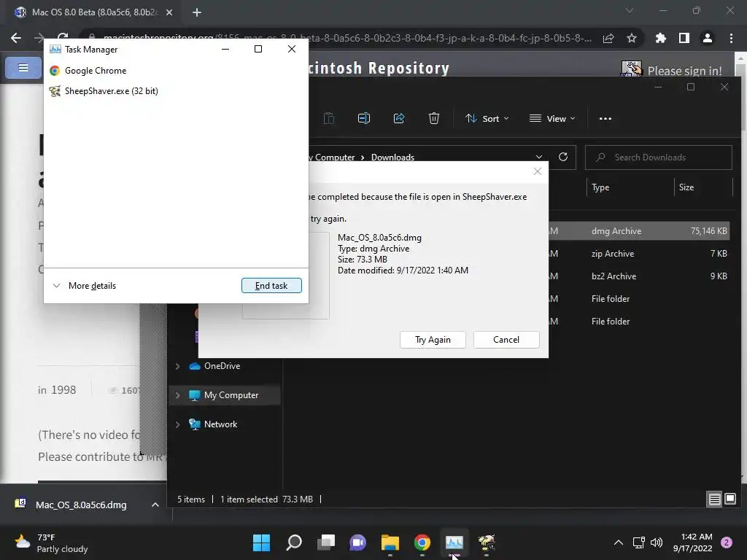Expand the Network tree node
747x560 pixels.
pyautogui.click(x=178, y=424)
